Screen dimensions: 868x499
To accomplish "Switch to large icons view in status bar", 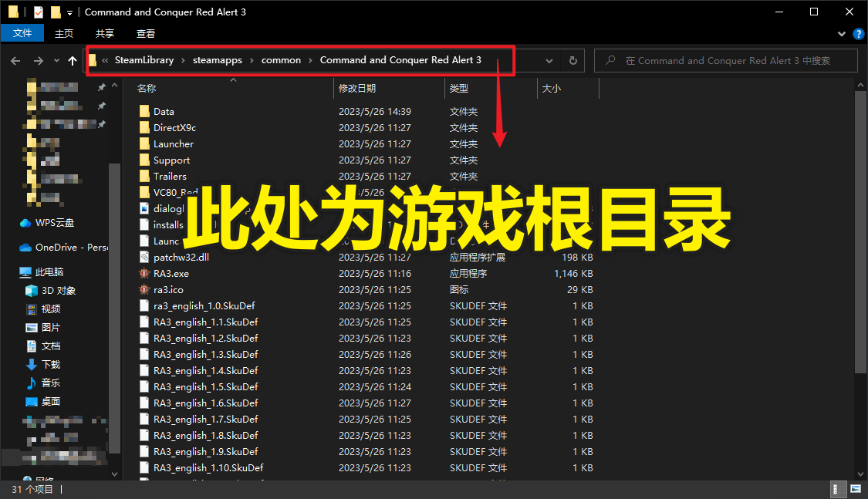I will (x=856, y=489).
